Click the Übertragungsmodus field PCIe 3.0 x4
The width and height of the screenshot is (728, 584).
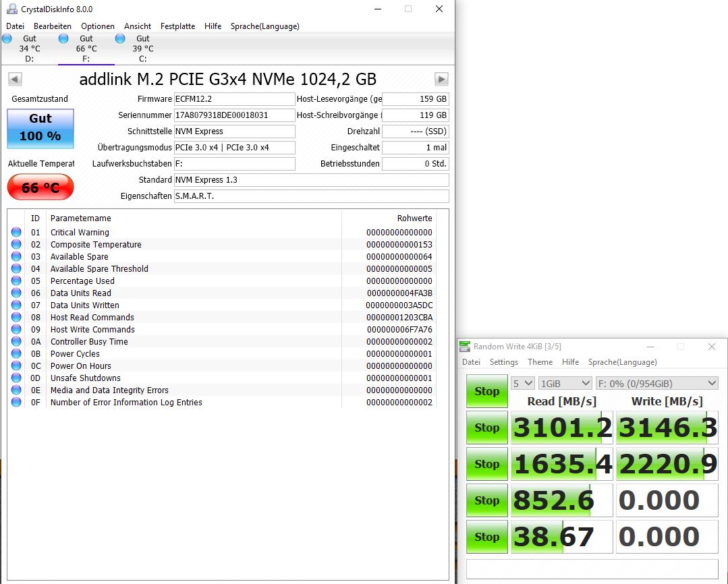click(x=235, y=148)
